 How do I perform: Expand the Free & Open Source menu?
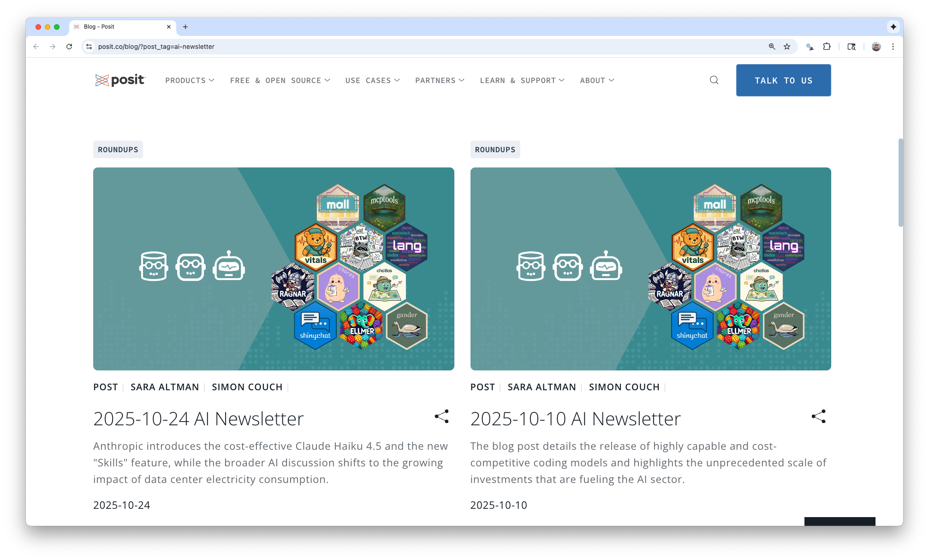280,80
